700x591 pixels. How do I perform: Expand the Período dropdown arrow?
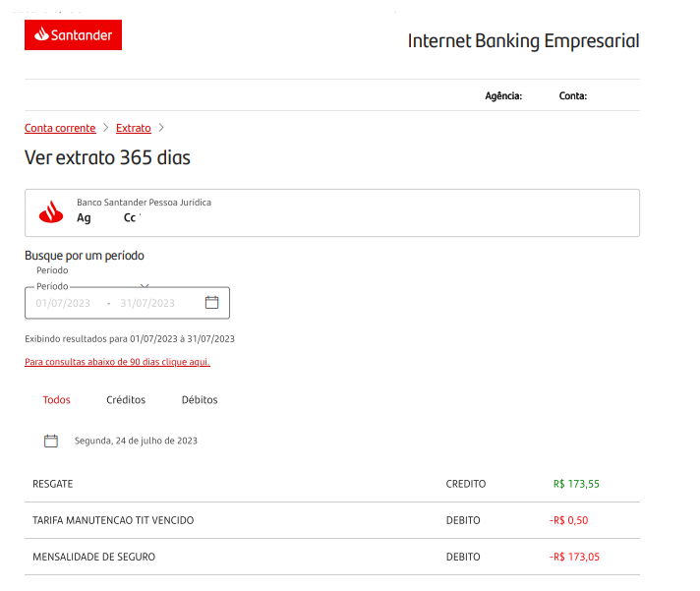145,286
